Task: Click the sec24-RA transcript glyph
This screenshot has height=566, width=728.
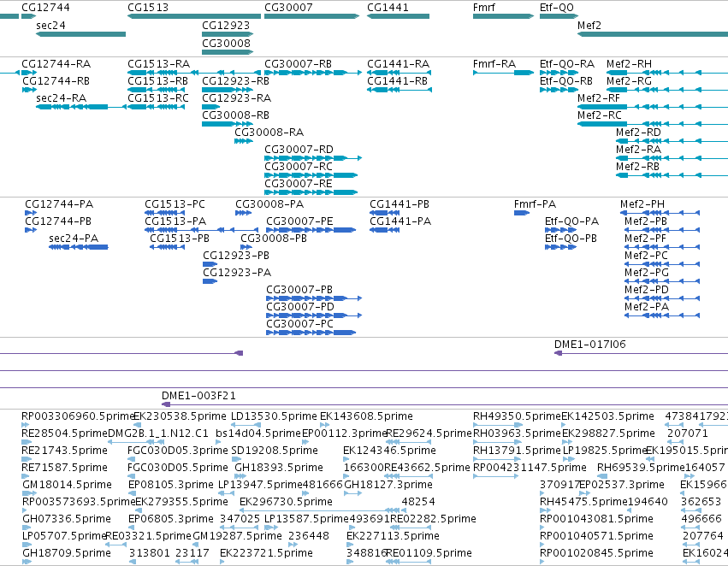Action: coord(80,107)
